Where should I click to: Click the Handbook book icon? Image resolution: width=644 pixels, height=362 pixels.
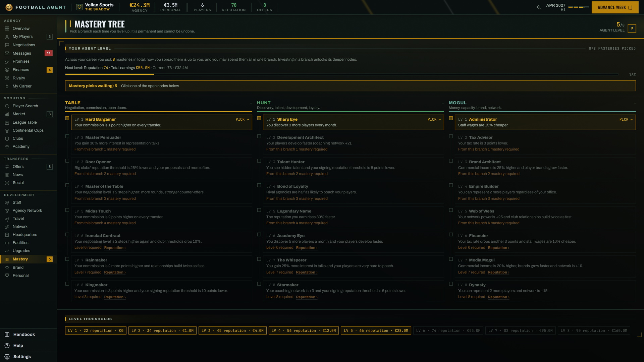tap(7, 335)
